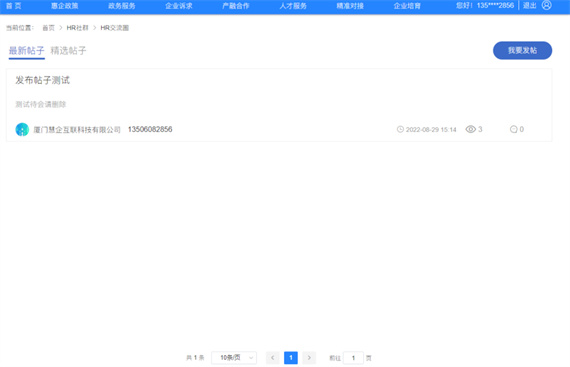Click 首页 in the breadcrumb
Screen dimensions: 570x367
click(x=48, y=28)
